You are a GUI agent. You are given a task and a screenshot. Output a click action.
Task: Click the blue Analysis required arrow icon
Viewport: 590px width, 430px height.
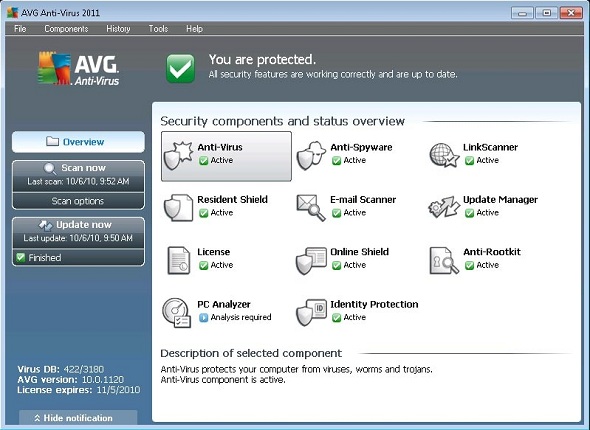[204, 318]
